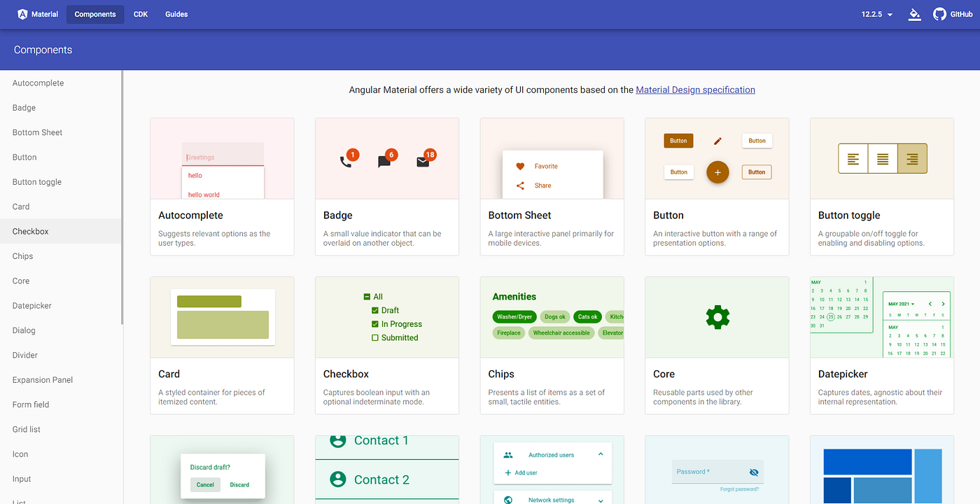Click the Cancel button in Discard draft dialog
Image resolution: width=980 pixels, height=504 pixels.
click(205, 484)
